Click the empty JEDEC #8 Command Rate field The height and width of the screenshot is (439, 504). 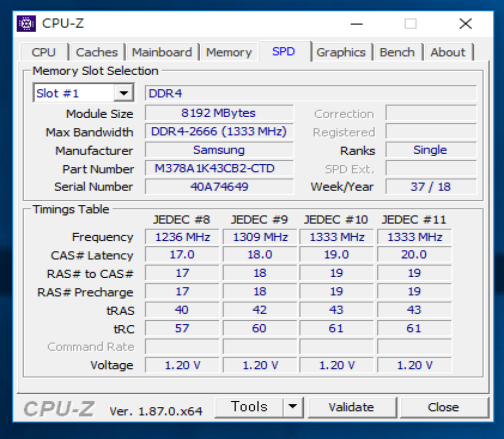(182, 347)
